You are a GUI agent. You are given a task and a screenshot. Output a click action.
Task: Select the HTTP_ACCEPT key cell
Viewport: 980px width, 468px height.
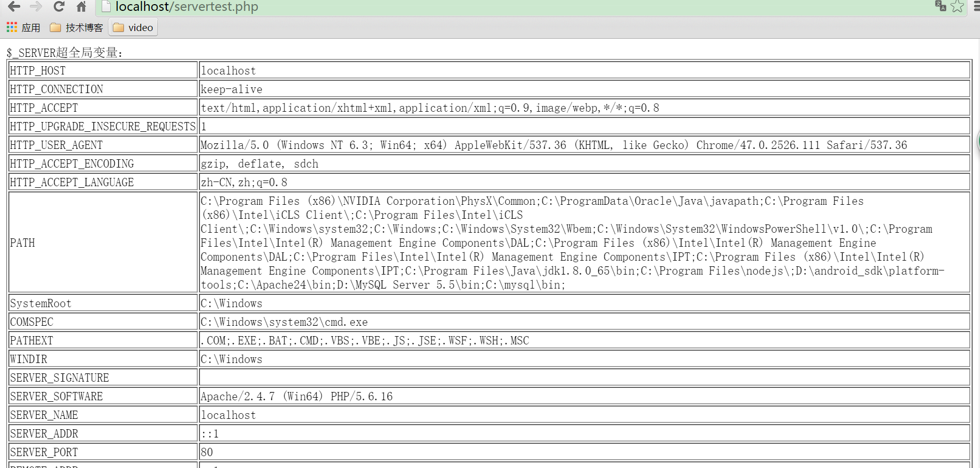[103, 108]
